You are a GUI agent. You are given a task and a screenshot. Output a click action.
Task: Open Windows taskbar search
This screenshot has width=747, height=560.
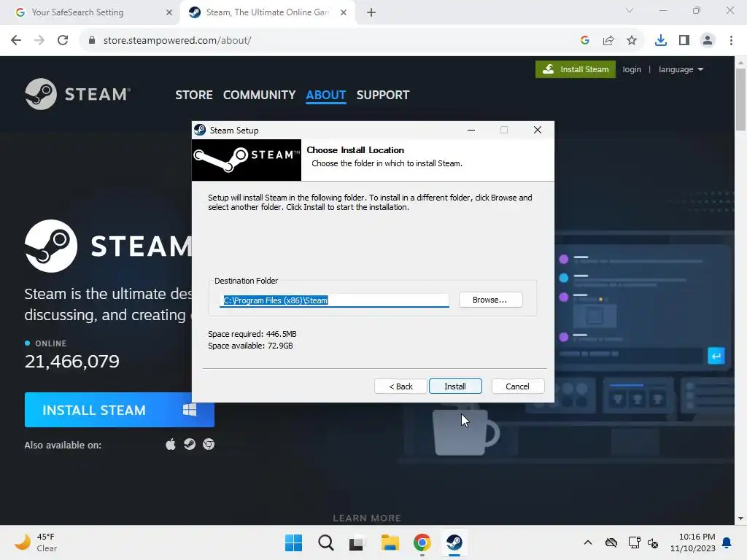pos(326,542)
